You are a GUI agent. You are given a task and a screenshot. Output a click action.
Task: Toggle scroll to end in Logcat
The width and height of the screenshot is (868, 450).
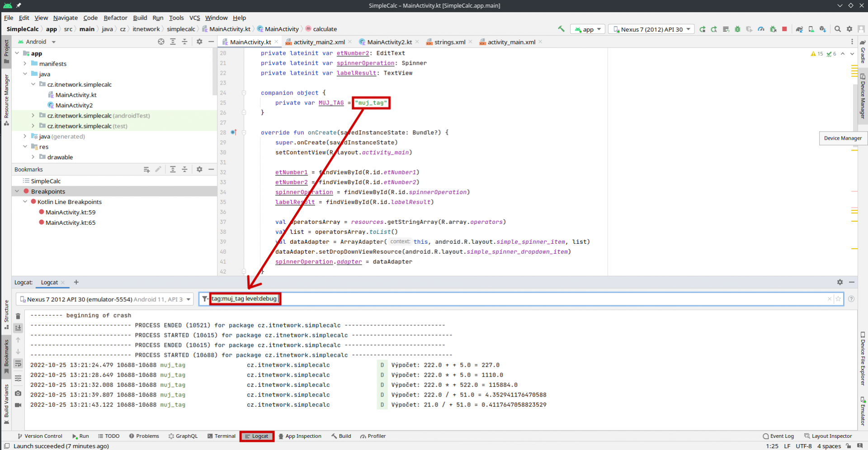pyautogui.click(x=18, y=328)
